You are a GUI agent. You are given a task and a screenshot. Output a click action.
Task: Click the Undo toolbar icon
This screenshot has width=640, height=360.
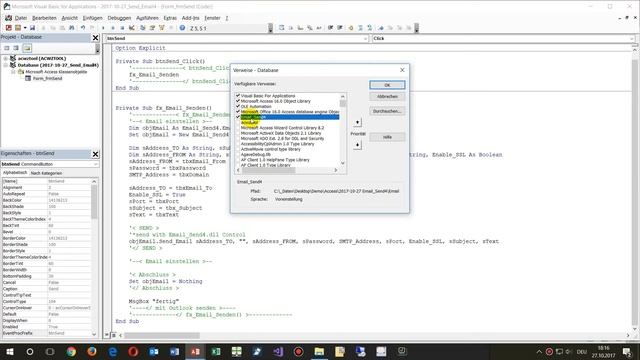[x=83, y=28]
